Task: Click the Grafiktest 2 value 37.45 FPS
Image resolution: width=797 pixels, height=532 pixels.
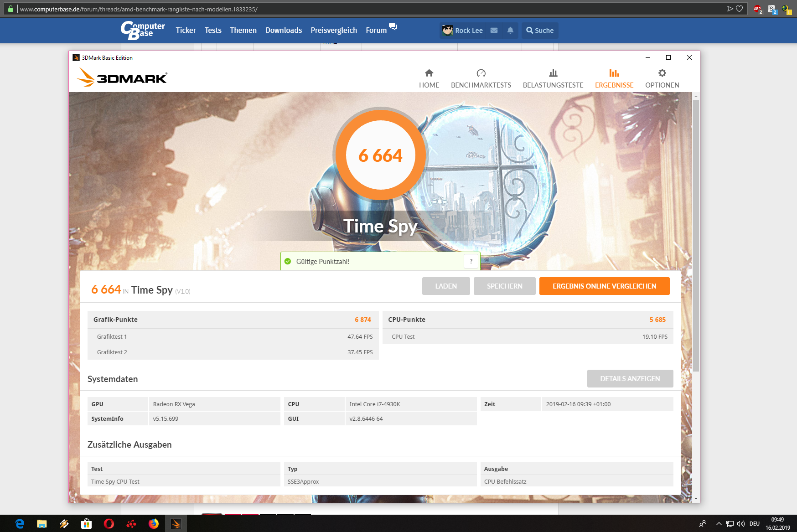Action: tap(360, 352)
